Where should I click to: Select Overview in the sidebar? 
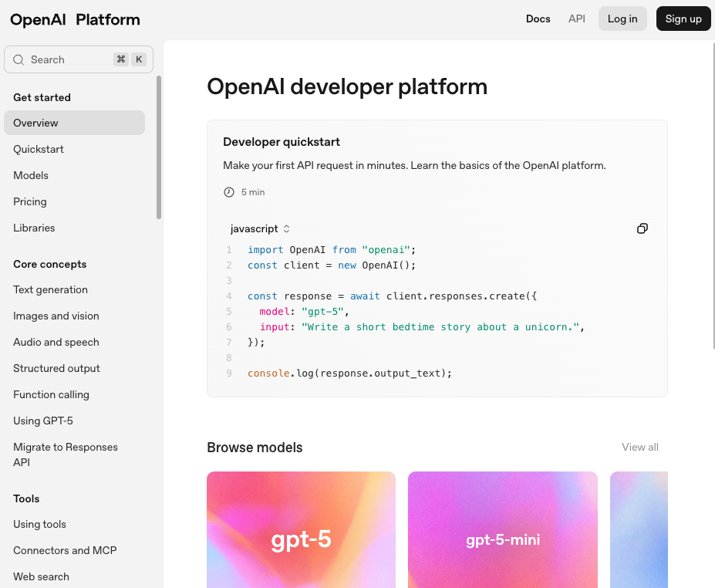point(74,123)
